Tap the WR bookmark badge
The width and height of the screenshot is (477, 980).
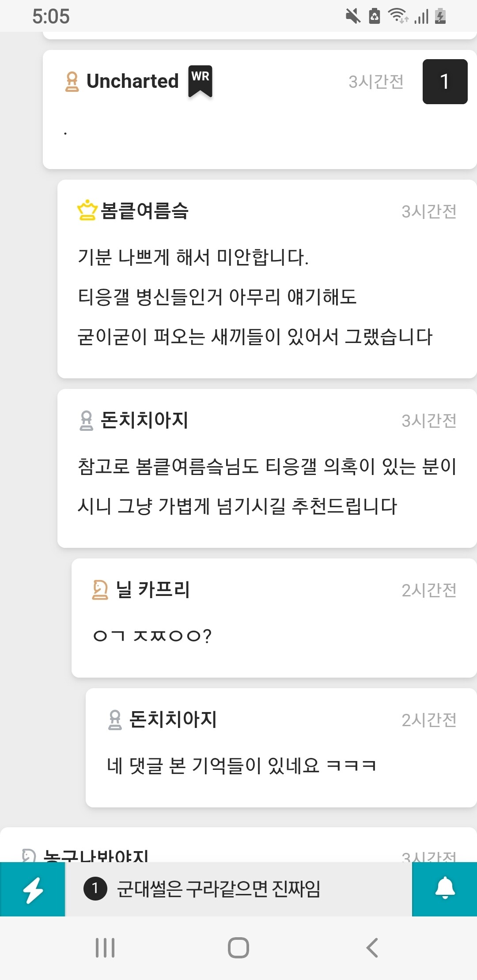(x=200, y=81)
